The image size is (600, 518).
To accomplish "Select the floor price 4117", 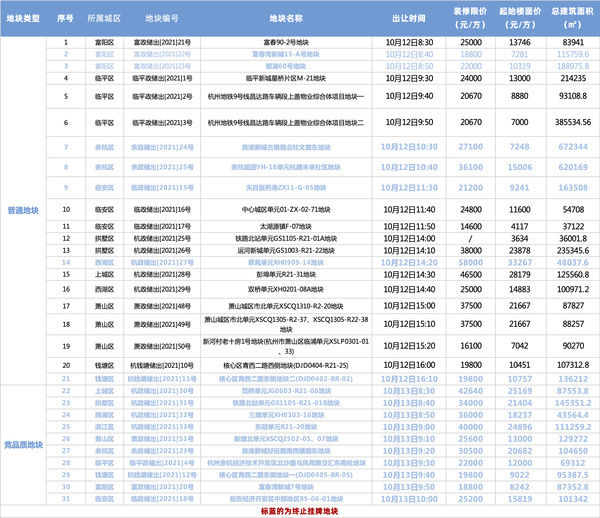I will (520, 226).
